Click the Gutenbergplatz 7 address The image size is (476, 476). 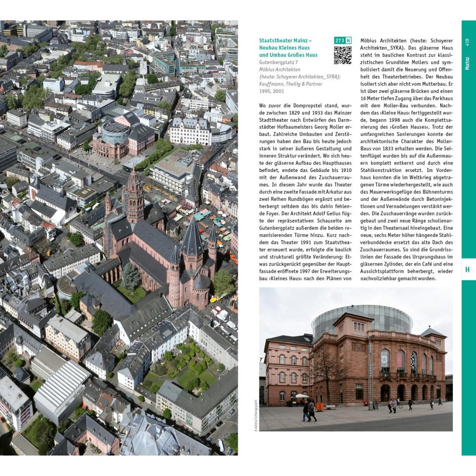(278, 62)
